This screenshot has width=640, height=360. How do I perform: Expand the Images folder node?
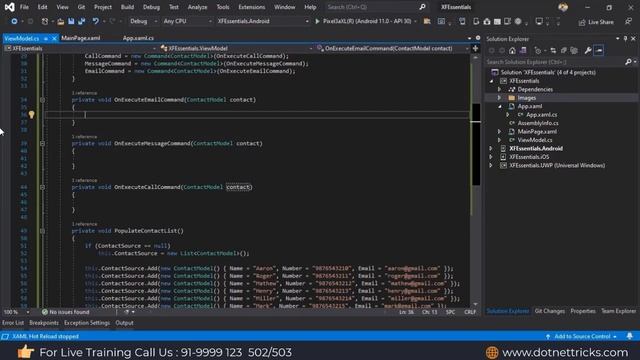click(499, 98)
